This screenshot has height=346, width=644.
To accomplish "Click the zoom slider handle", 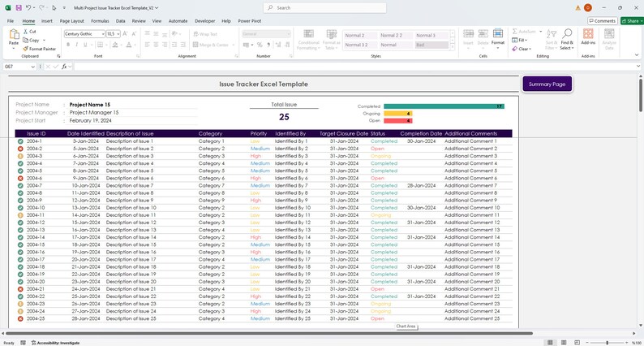I will click(607, 343).
